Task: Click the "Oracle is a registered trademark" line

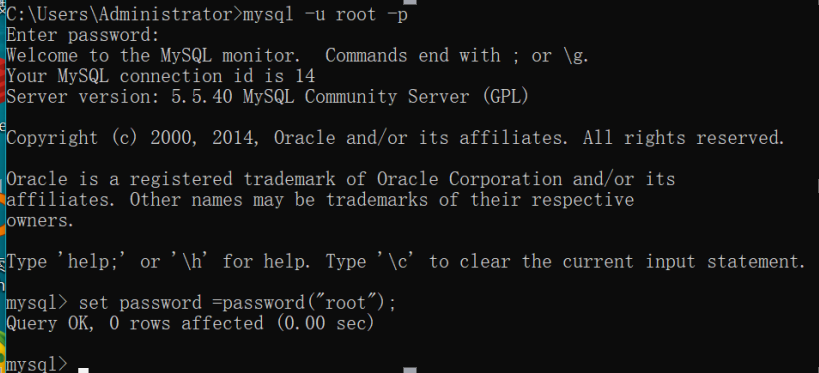Action: 341,179
